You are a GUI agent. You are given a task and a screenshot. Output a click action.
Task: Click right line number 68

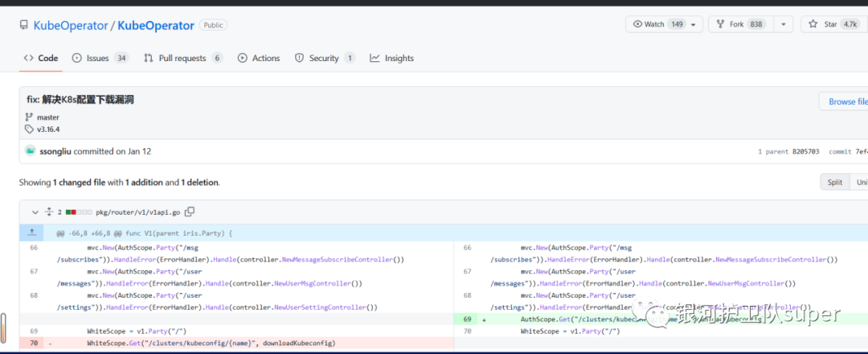(467, 295)
